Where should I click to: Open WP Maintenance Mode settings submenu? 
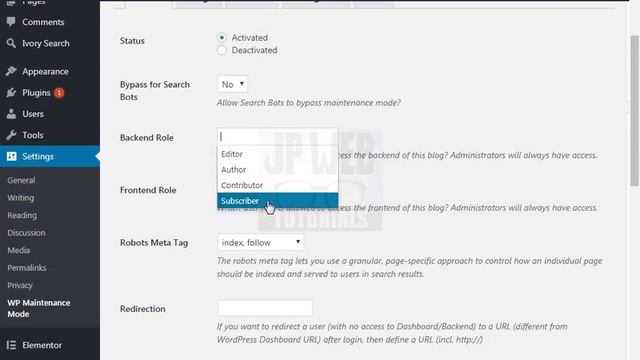click(x=39, y=308)
